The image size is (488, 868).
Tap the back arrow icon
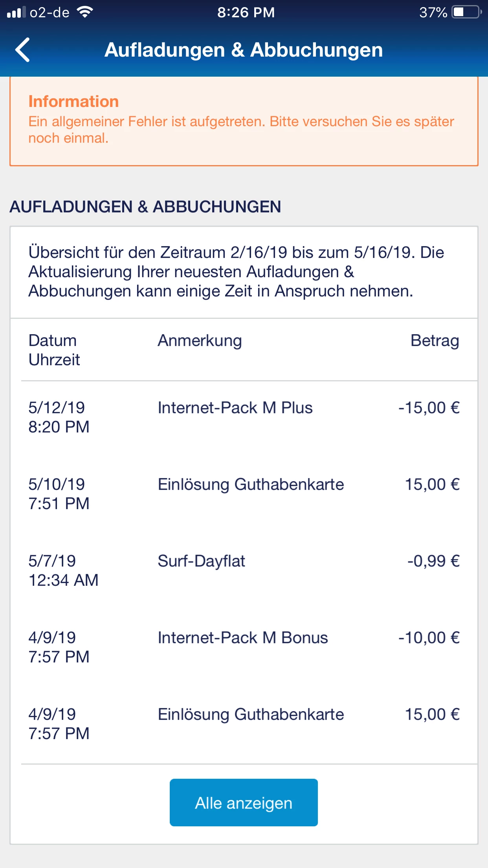(23, 50)
